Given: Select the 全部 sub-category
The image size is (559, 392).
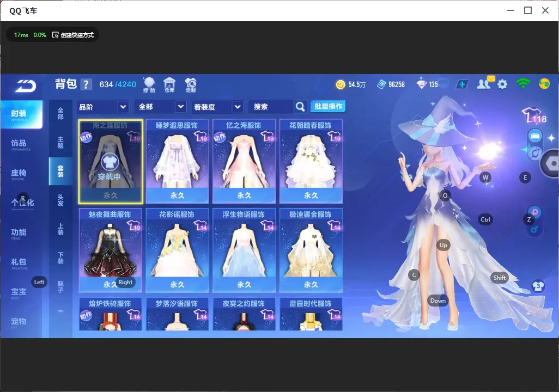Looking at the screenshot, I should click(x=60, y=114).
